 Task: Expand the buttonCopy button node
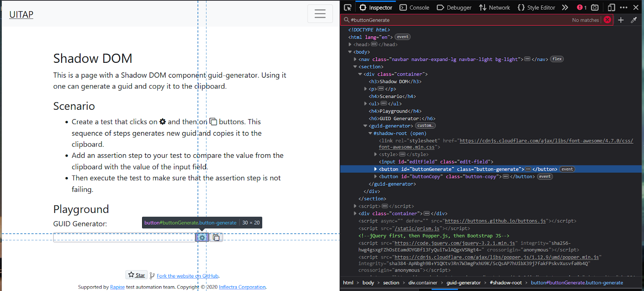pos(376,176)
